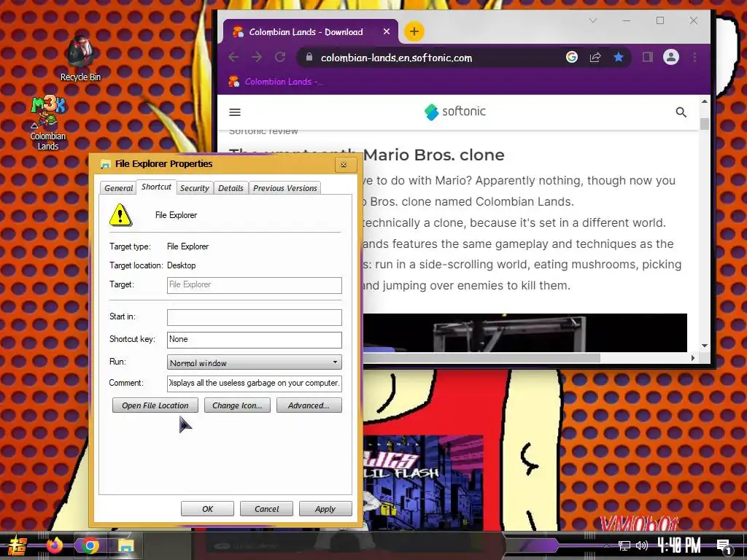747x560 pixels.
Task: Click the address bar showing colombian-lands.en.softonic.com
Action: (396, 58)
